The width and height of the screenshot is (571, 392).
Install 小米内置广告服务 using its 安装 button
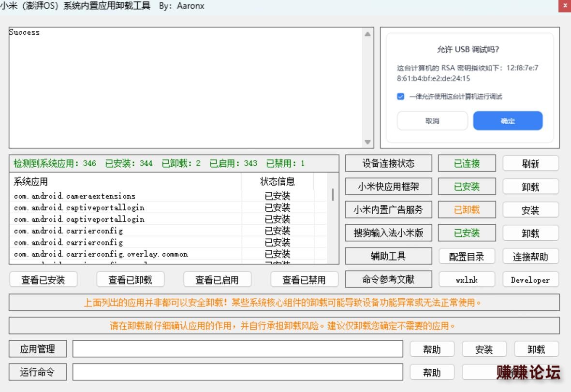(530, 210)
